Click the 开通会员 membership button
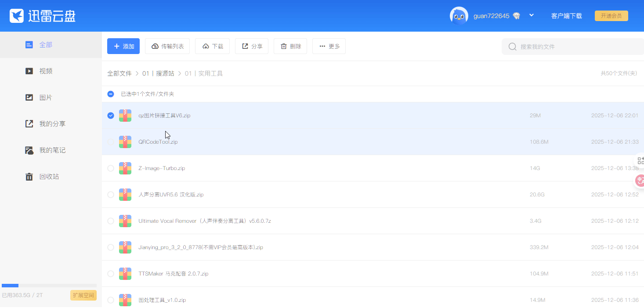The width and height of the screenshot is (644, 308). click(x=611, y=16)
